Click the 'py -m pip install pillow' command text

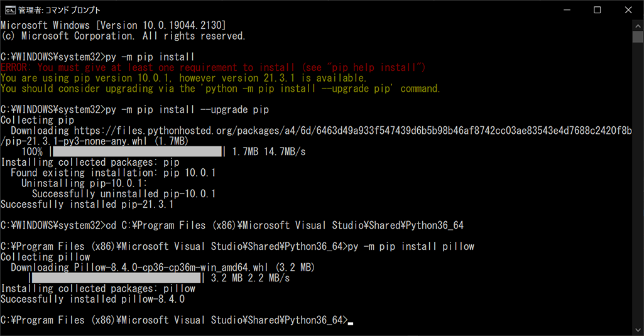(411, 246)
